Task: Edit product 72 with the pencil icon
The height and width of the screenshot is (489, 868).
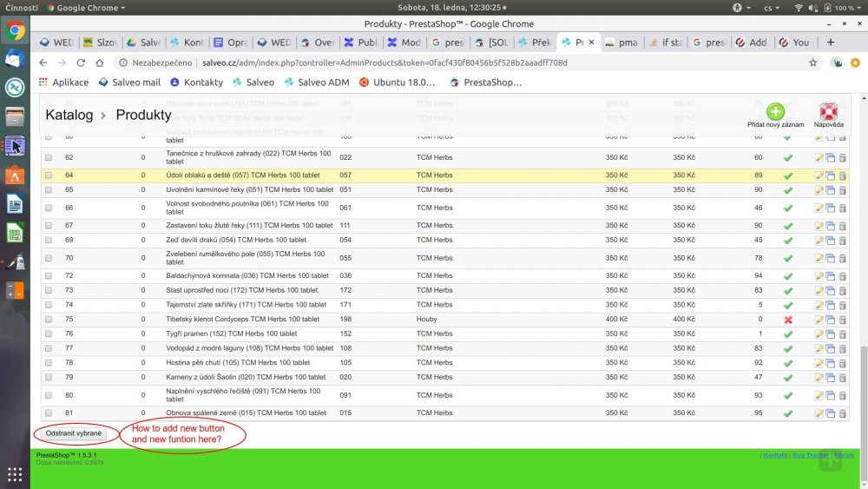Action: 819,276
